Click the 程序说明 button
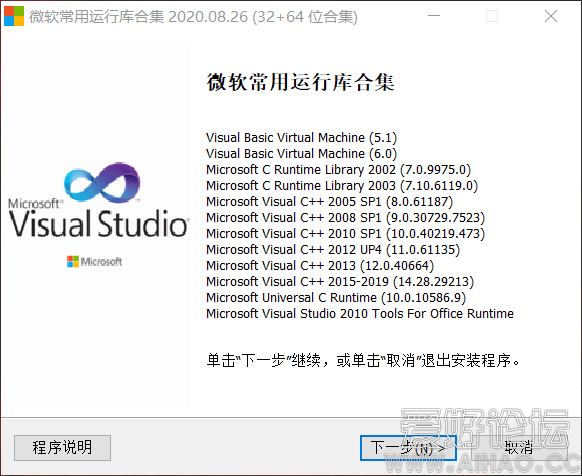The height and width of the screenshot is (476, 582). pos(62,448)
